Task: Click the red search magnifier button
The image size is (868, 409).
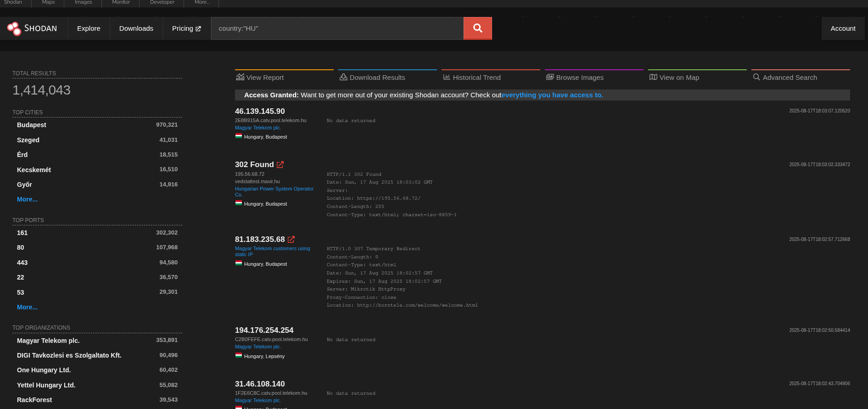Action: pyautogui.click(x=477, y=28)
